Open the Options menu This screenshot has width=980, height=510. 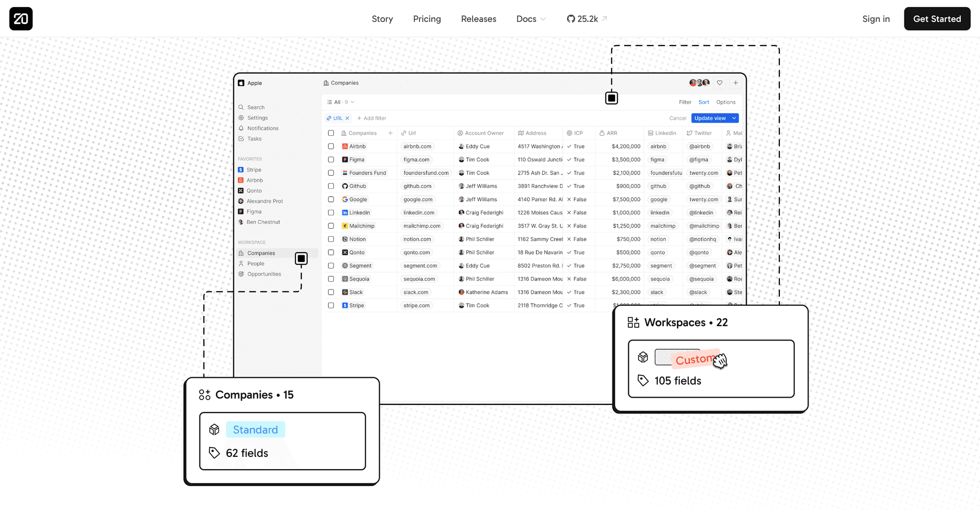[726, 102]
